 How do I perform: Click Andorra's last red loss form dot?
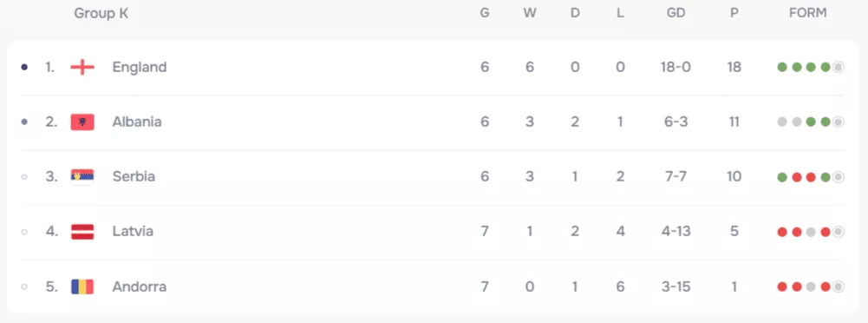[826, 287]
